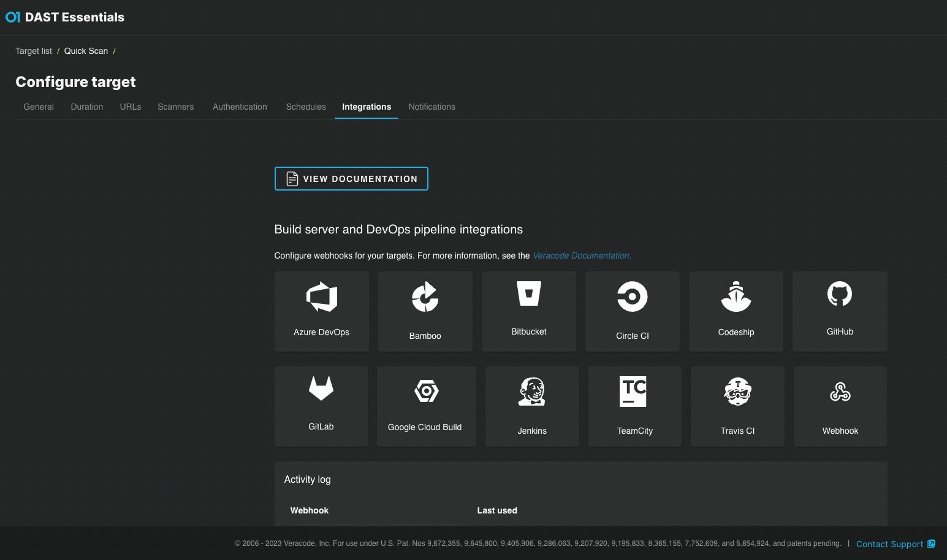Go to the URLs tab
This screenshot has width=947, height=560.
[131, 107]
